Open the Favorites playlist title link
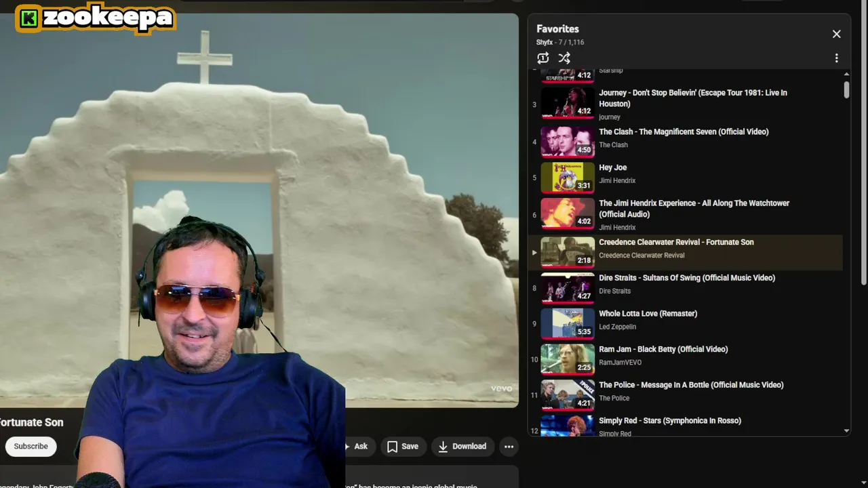 coord(557,29)
